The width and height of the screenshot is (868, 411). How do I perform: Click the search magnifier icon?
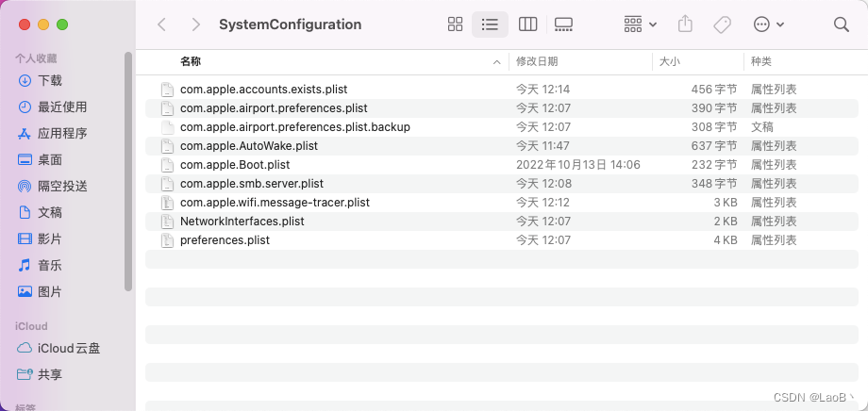[x=841, y=25]
